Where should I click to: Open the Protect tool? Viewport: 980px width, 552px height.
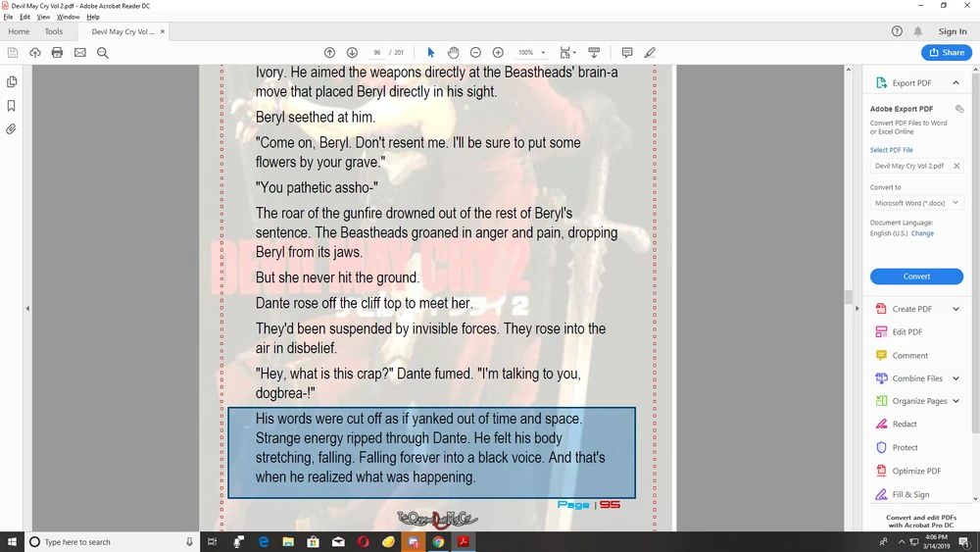pyautogui.click(x=905, y=448)
